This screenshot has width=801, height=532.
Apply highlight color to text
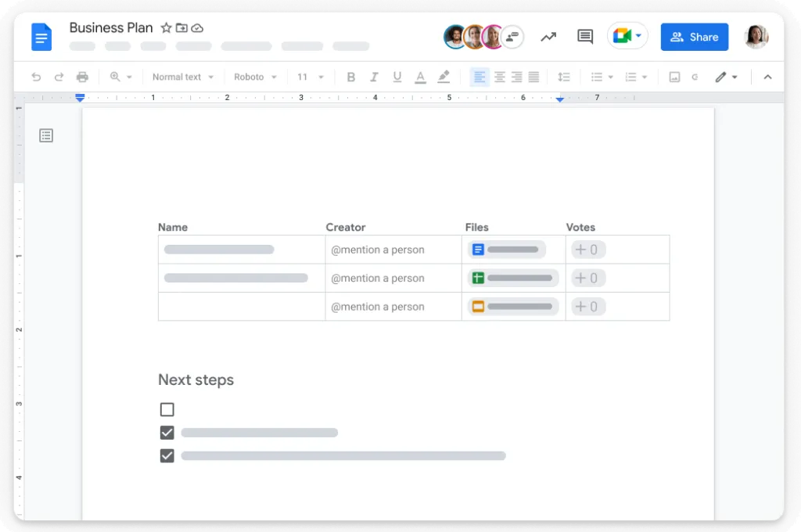[x=444, y=77]
